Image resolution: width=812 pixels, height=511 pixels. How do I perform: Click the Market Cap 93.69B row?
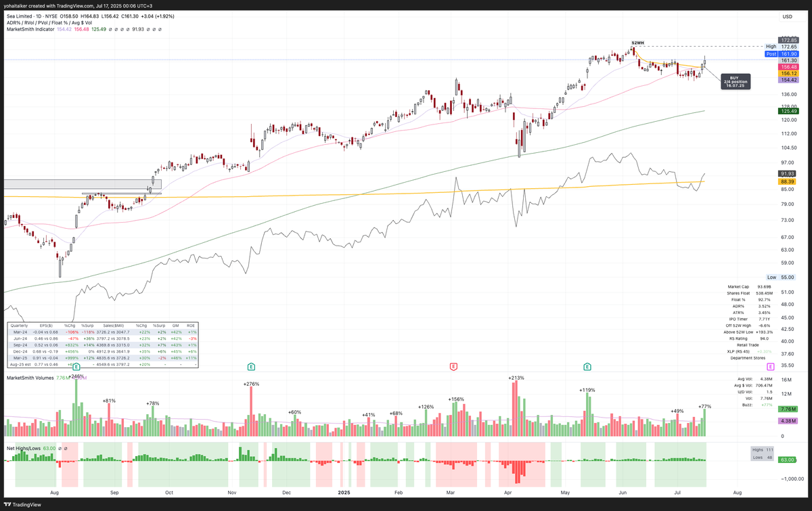750,287
